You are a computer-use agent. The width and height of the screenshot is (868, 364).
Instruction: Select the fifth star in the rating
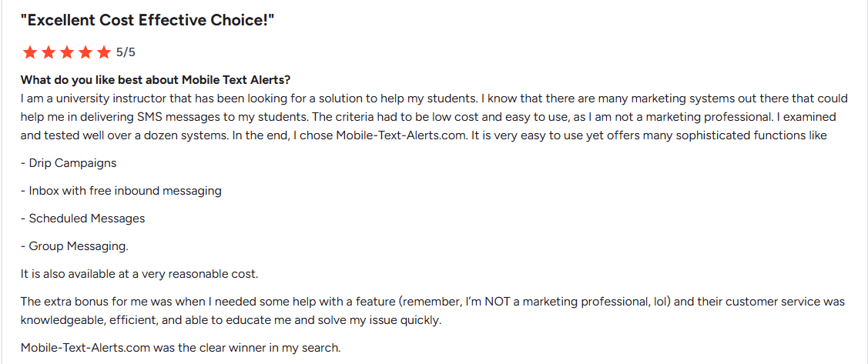pos(103,52)
